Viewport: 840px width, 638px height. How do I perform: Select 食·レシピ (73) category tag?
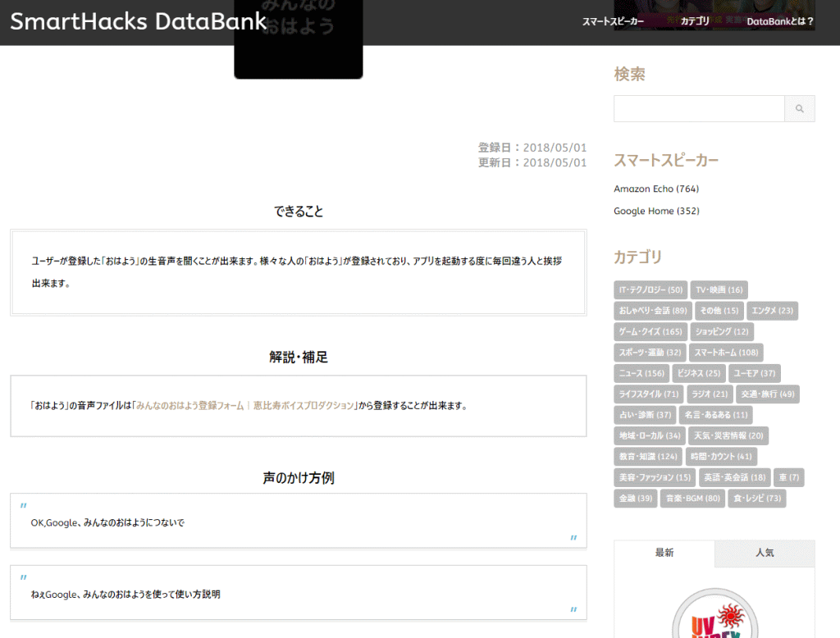pyautogui.click(x=757, y=499)
